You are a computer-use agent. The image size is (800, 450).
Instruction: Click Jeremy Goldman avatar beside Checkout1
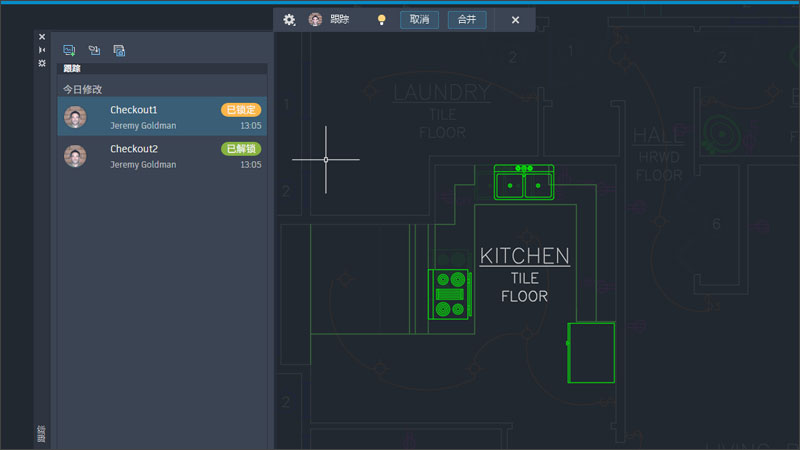75,117
